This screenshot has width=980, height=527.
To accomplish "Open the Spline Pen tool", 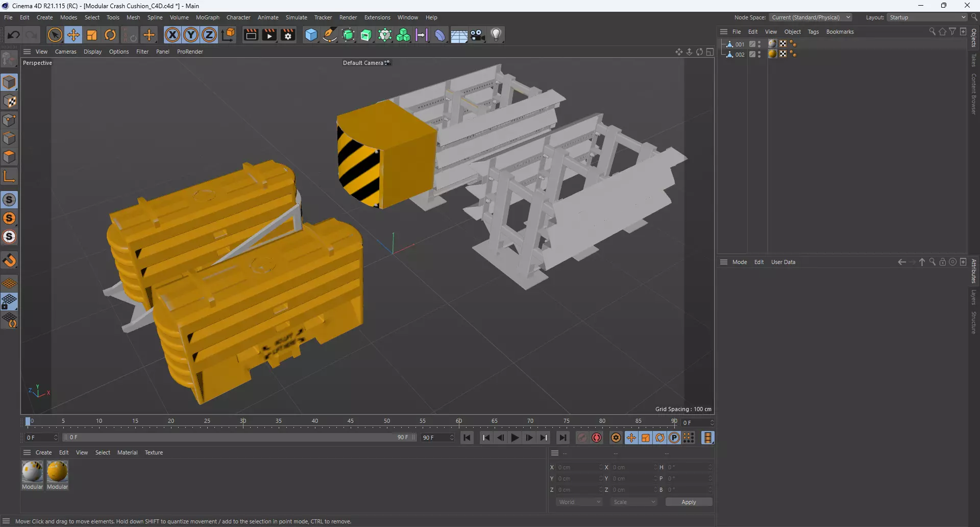I will 330,35.
